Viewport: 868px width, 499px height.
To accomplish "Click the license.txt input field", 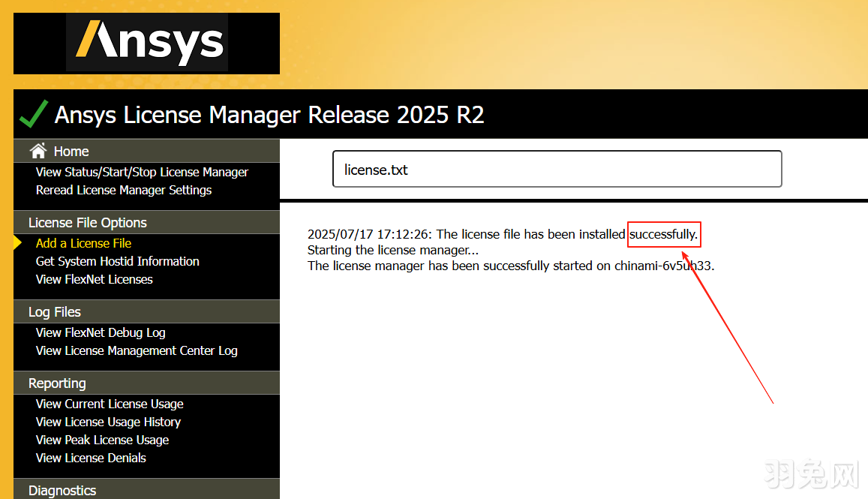I will 557,169.
